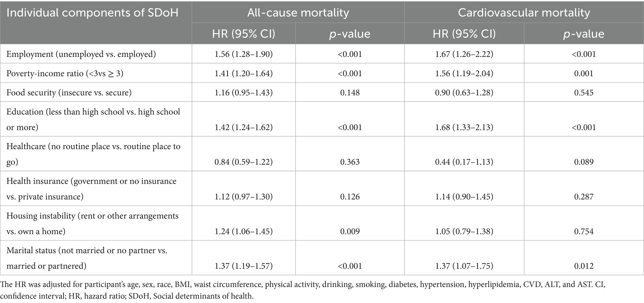Click the Marital status row label

click(87, 258)
